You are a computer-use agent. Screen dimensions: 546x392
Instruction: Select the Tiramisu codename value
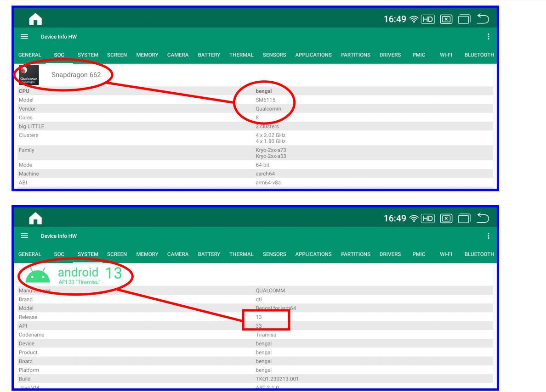point(266,335)
